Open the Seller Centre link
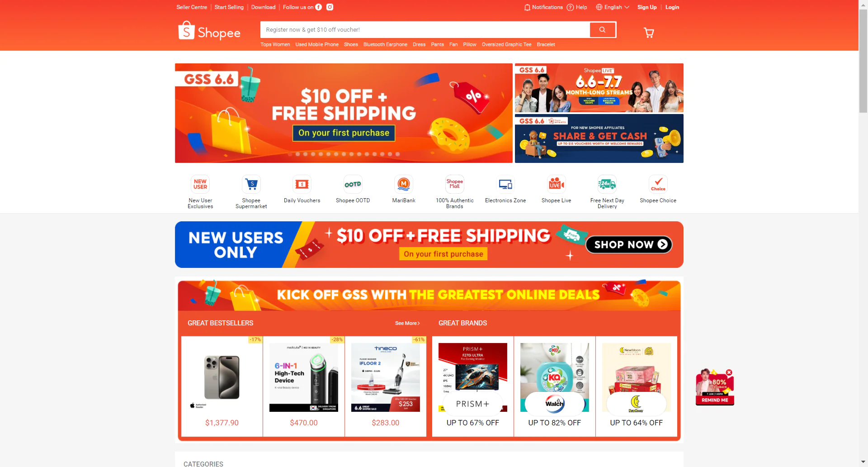The image size is (868, 467). 192,7
